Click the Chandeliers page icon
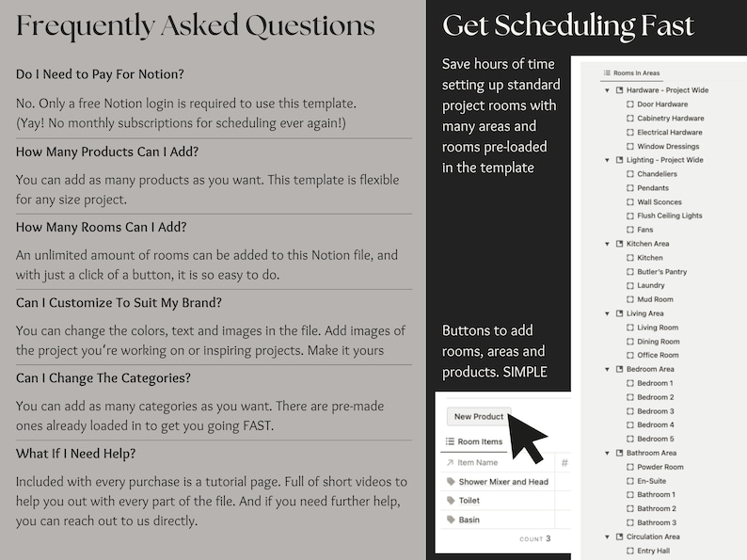This screenshot has width=747, height=560. pos(629,174)
